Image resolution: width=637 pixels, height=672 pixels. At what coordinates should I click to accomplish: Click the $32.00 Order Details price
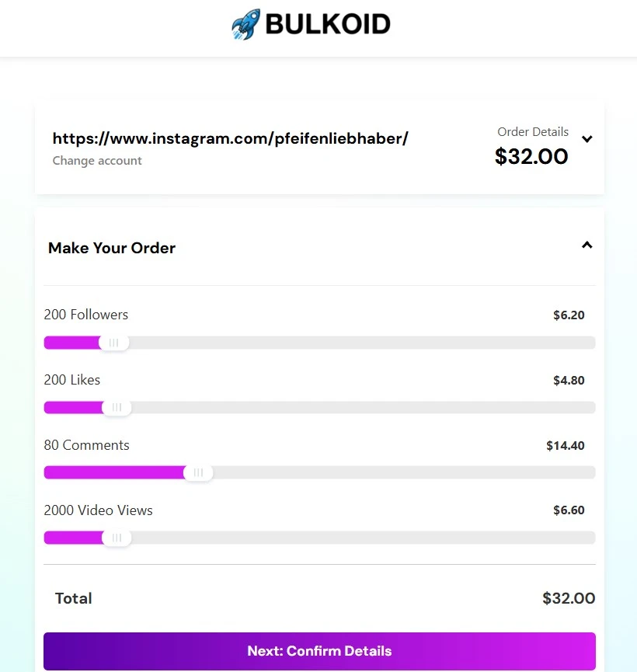(x=531, y=156)
